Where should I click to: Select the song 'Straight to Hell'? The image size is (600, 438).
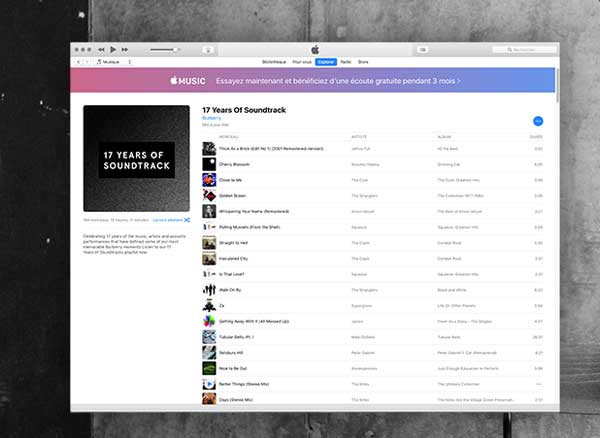click(x=233, y=243)
